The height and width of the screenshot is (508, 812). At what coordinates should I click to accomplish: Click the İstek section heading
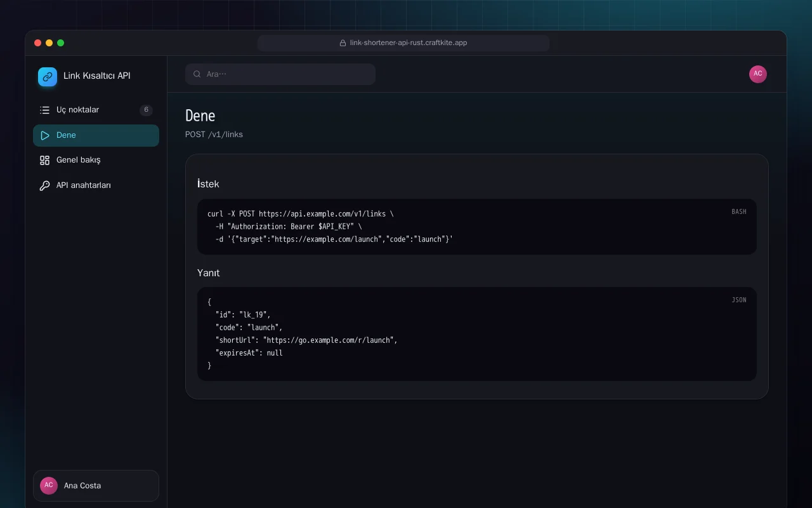(x=208, y=184)
